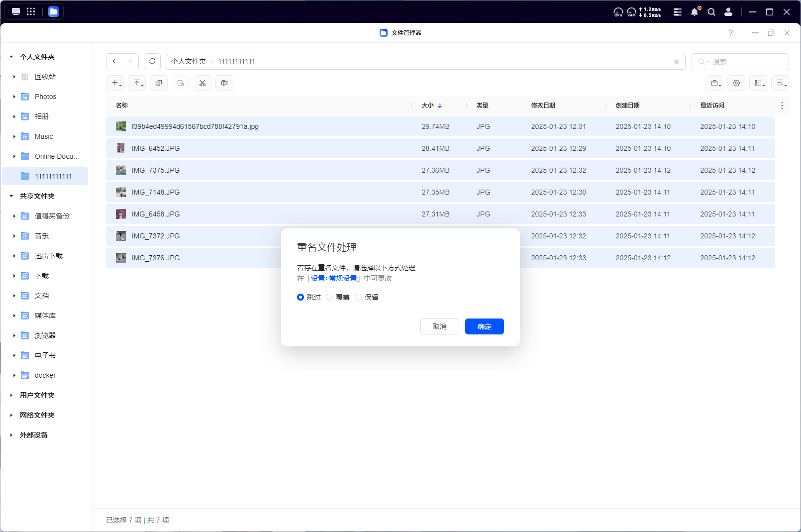
Task: Click the rename toolbar icon
Action: (224, 83)
